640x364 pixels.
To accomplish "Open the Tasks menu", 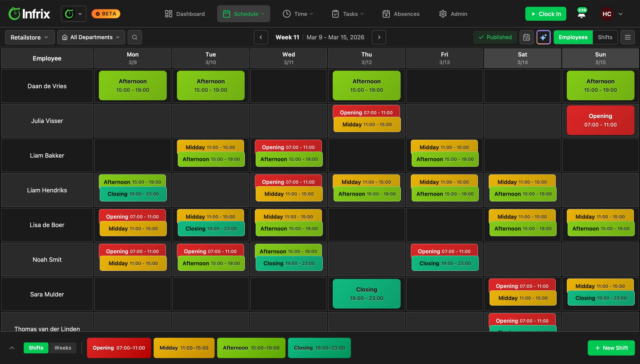I will coord(348,14).
